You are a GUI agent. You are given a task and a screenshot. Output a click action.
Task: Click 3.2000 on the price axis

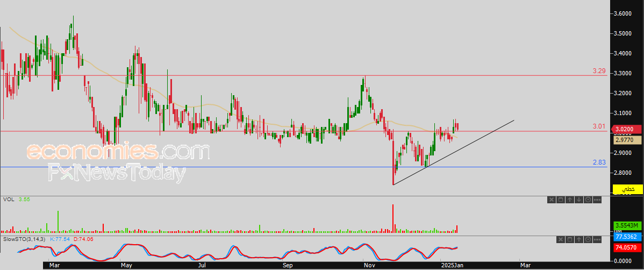622,93
